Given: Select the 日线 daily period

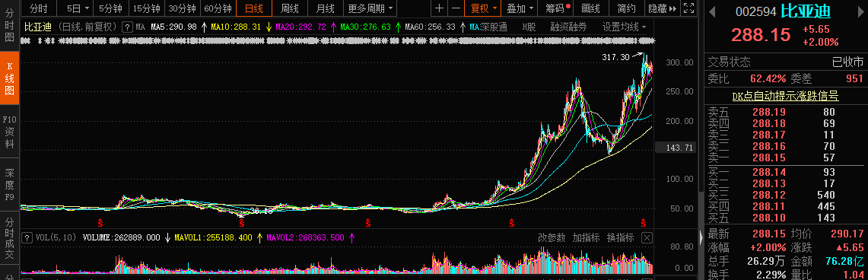Looking at the screenshot, I should pyautogui.click(x=254, y=8).
